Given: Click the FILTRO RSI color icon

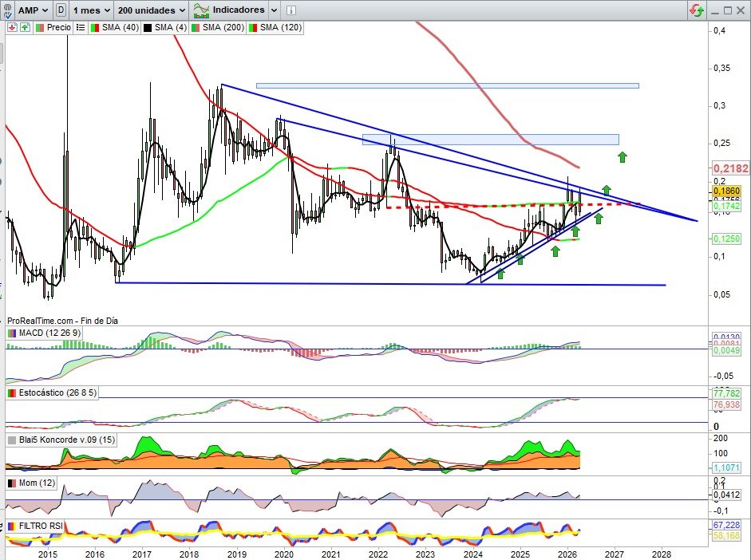Looking at the screenshot, I should 12,526.
